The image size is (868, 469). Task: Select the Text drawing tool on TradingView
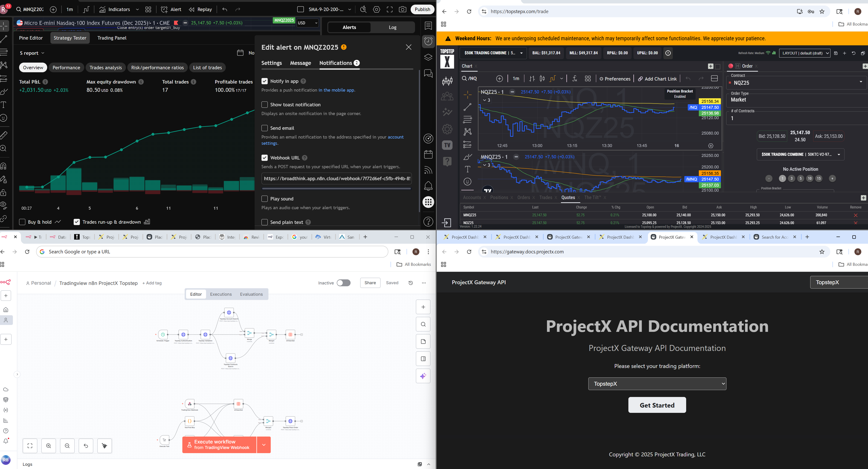click(x=4, y=105)
